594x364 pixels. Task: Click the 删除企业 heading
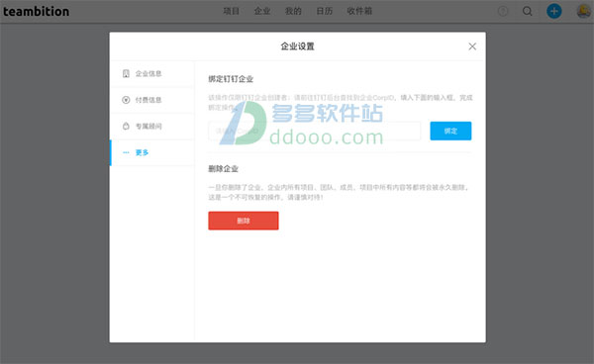coord(223,169)
